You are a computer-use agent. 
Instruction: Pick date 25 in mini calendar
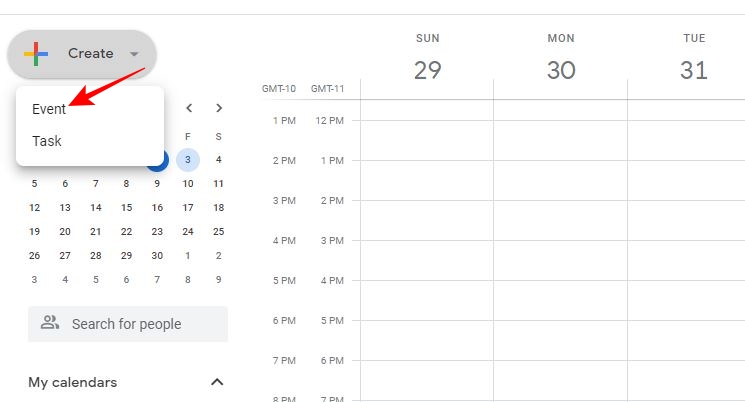click(218, 231)
